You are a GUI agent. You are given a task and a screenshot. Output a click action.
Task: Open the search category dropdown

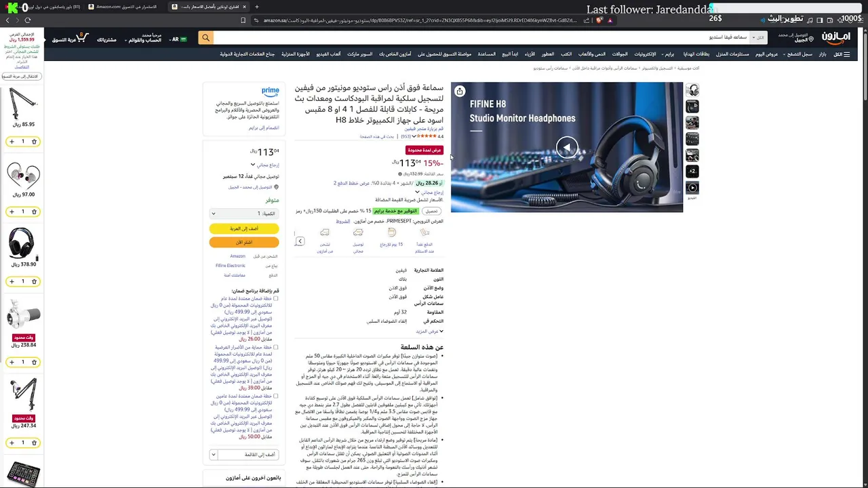click(x=759, y=38)
